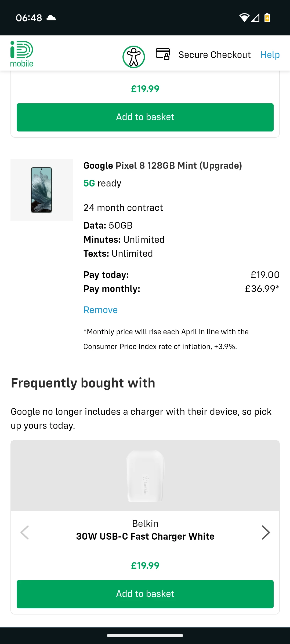The width and height of the screenshot is (290, 644).
Task: Tap the cloud notification icon
Action: pos(51,18)
